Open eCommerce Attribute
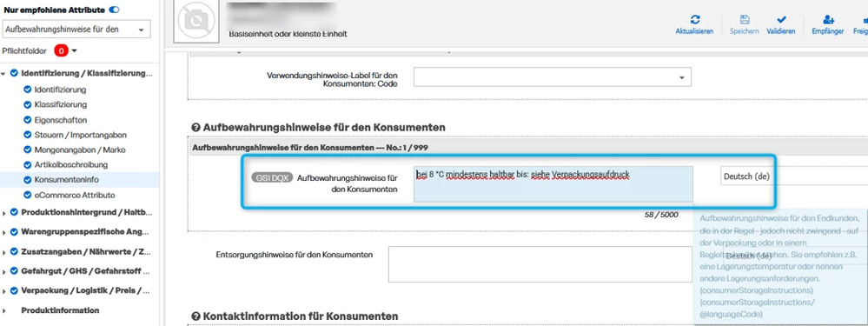 tap(75, 195)
